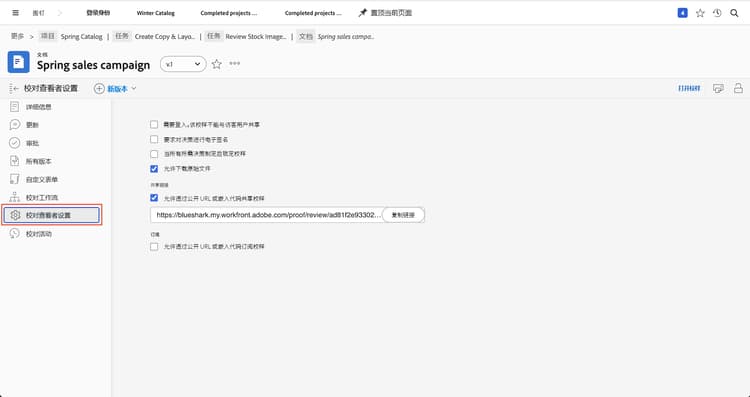Click the proof activity clock-bubble icon
The width and height of the screenshot is (750, 397).
15,233
